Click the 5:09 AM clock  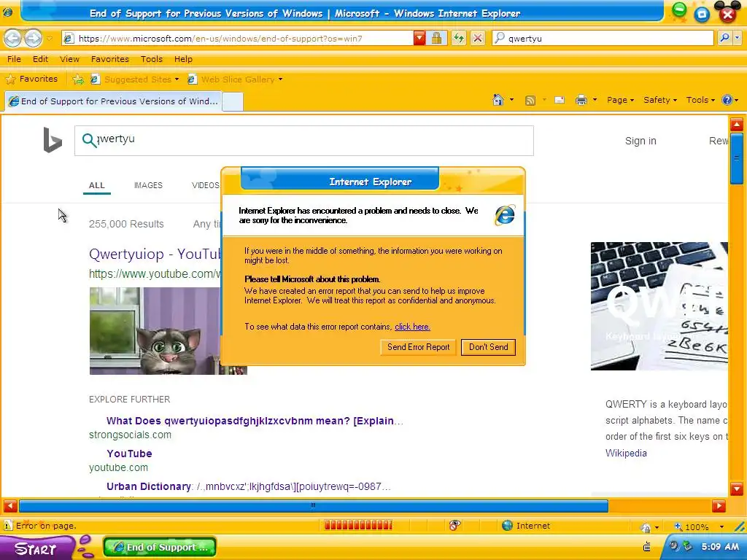click(x=720, y=547)
